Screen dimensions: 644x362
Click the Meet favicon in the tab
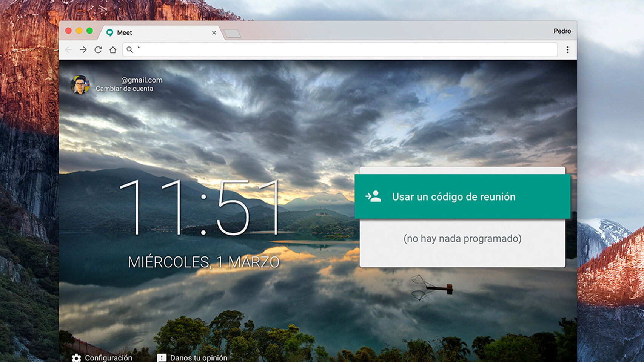tap(109, 33)
